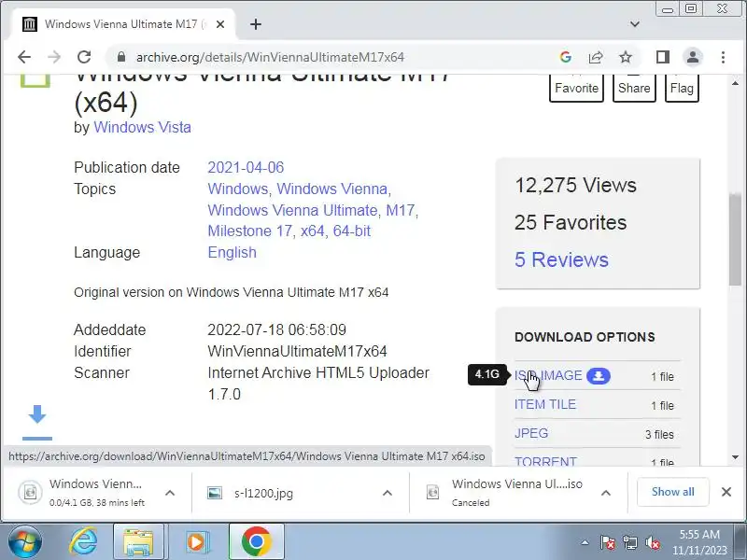Screen dimensions: 747x560
Task: Open the tab search dropdown arrow
Action: click(x=635, y=24)
